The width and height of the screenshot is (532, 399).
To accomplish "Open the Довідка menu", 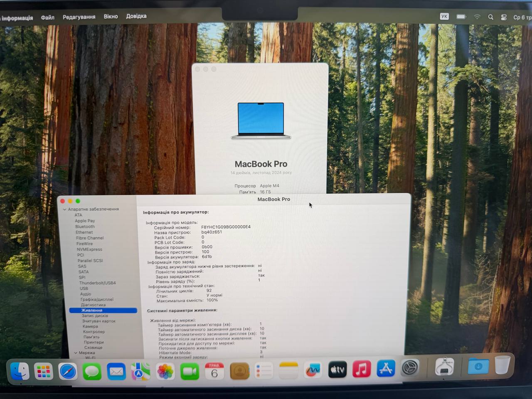I will coord(136,16).
